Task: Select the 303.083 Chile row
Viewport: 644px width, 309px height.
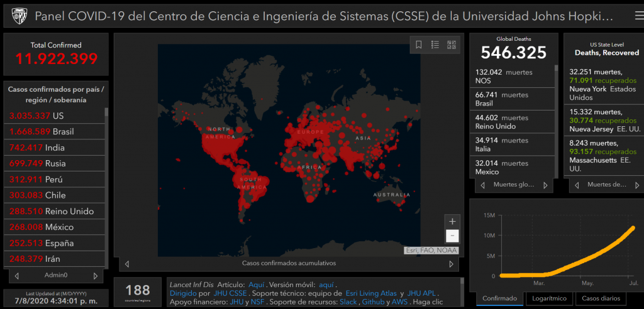Action: click(x=54, y=195)
